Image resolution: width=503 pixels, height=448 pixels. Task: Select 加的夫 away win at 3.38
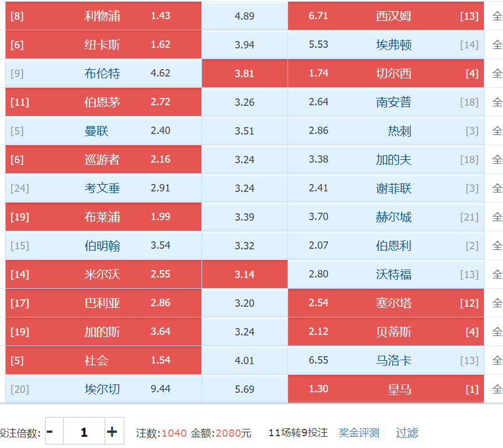click(x=386, y=159)
